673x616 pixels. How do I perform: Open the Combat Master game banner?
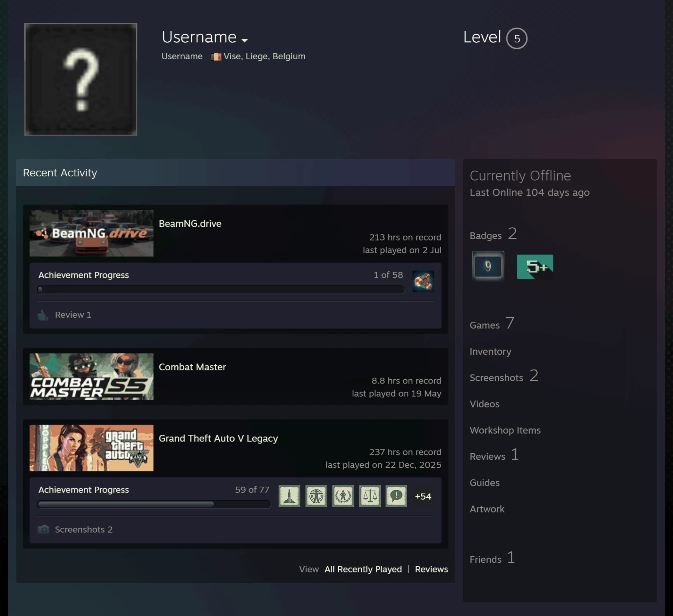(x=91, y=377)
